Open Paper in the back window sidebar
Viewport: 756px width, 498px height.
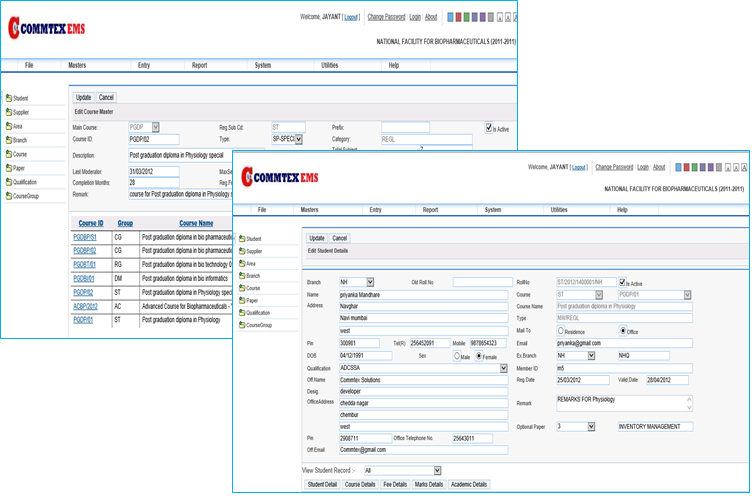[19, 168]
